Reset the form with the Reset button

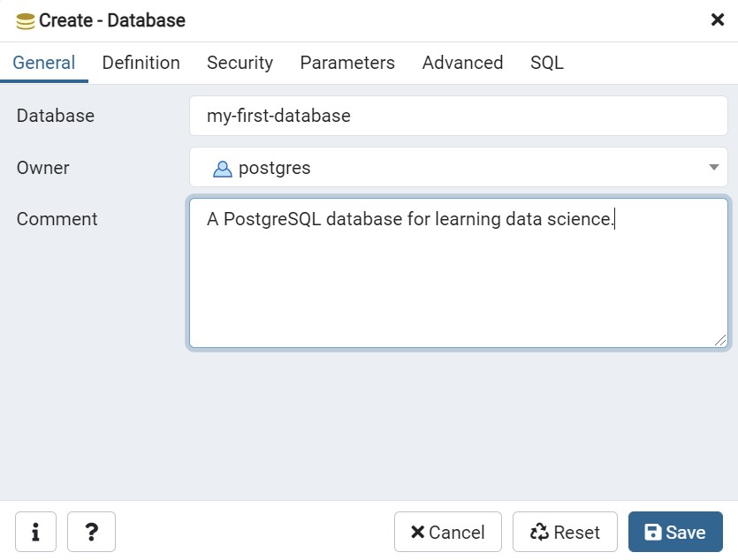[565, 532]
